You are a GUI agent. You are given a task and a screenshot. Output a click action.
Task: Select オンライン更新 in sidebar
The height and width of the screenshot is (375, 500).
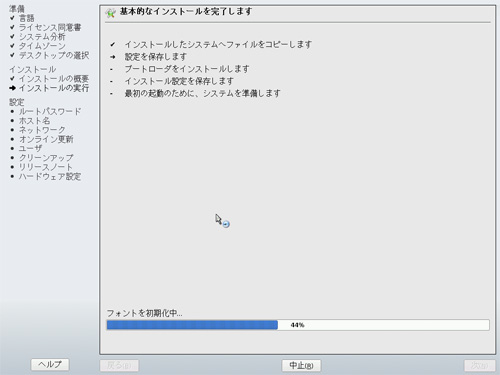tap(46, 139)
